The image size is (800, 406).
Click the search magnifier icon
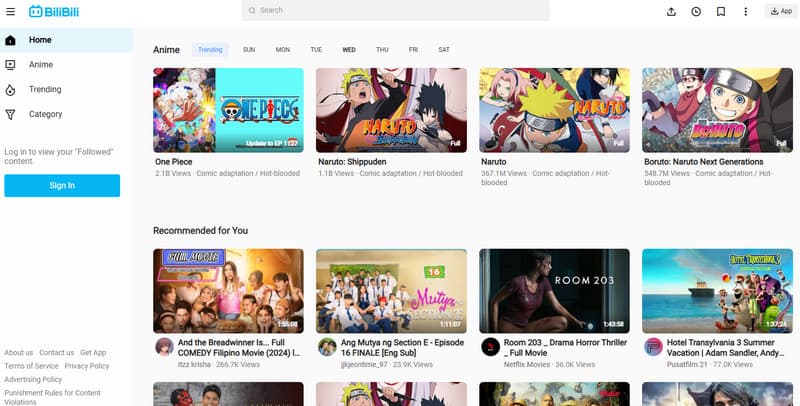coord(252,10)
